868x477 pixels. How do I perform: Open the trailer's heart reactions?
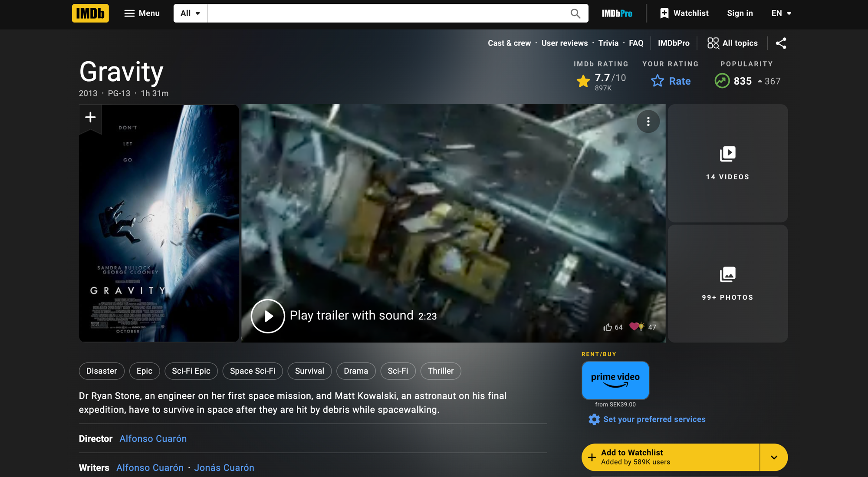(643, 327)
